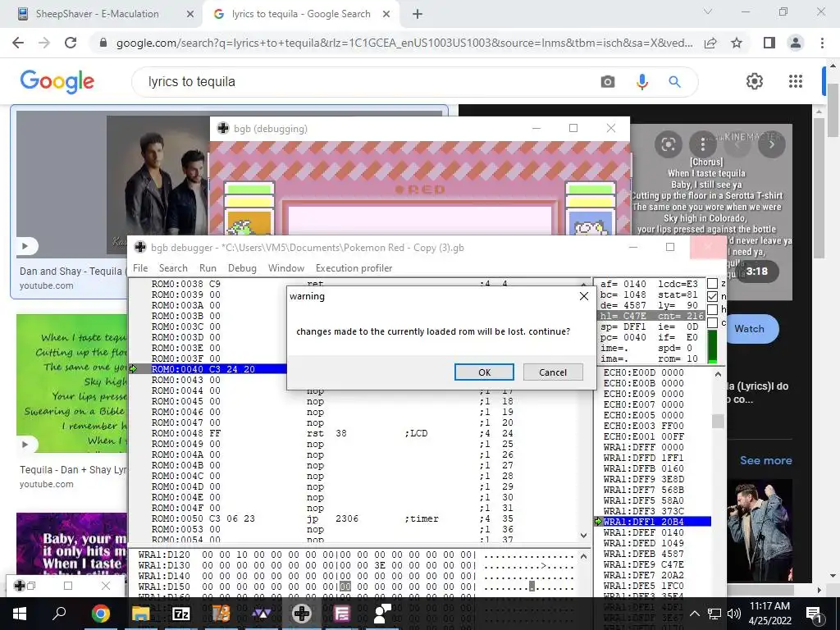
Task: Select the hl= C47E register row
Action: [x=651, y=316]
